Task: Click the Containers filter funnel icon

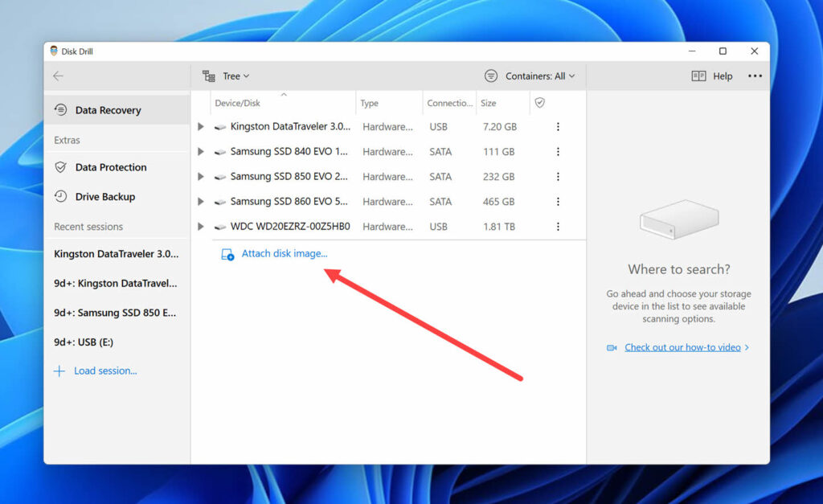Action: coord(490,76)
